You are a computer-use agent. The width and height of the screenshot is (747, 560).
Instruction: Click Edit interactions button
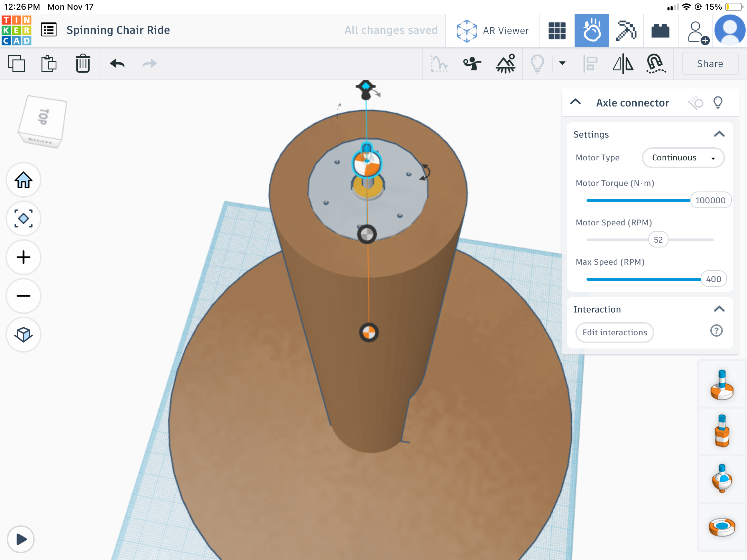click(x=615, y=333)
